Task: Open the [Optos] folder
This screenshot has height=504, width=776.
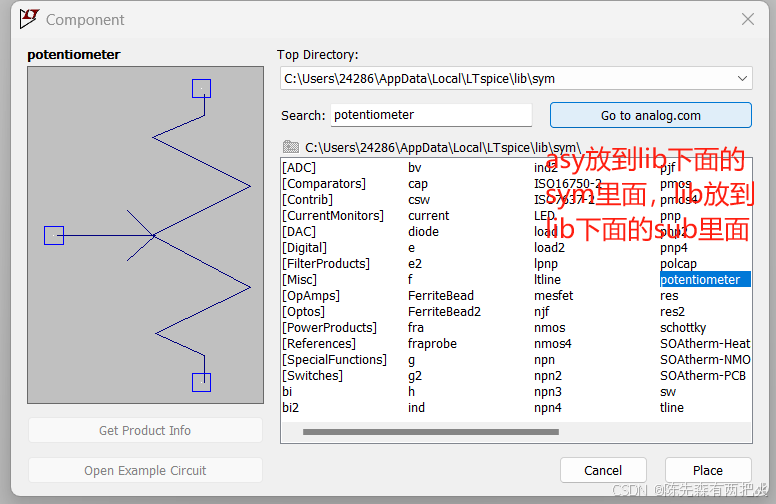Action: coord(303,312)
